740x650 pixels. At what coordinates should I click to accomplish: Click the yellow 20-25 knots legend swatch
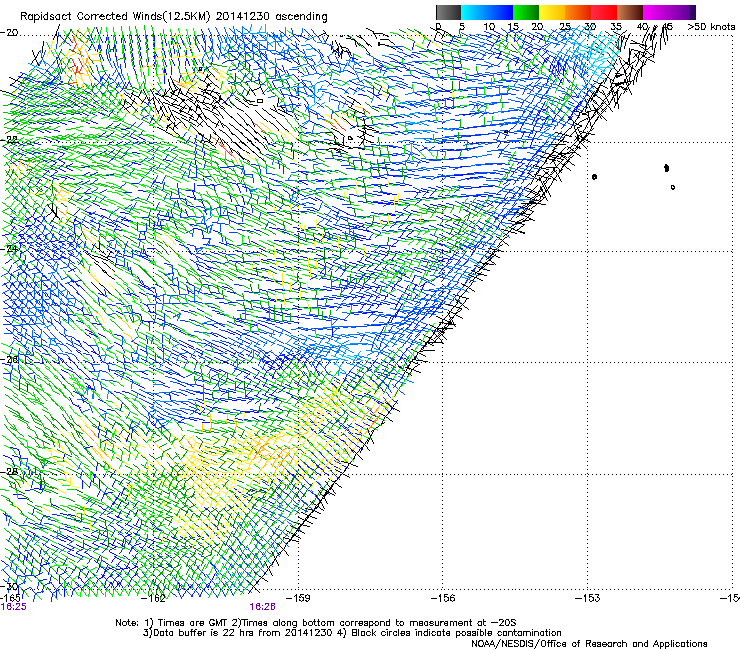coord(552,12)
